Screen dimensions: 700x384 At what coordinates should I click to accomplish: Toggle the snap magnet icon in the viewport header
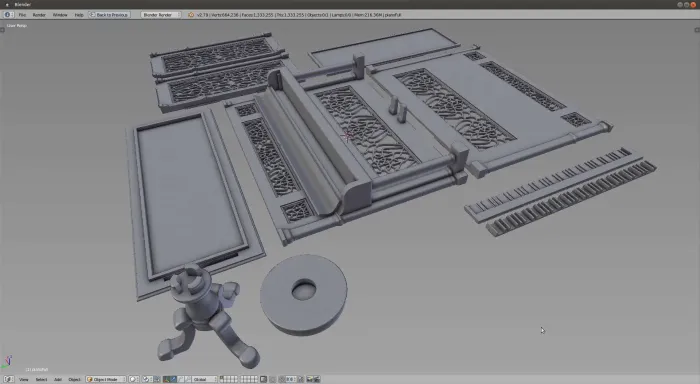(x=282, y=379)
